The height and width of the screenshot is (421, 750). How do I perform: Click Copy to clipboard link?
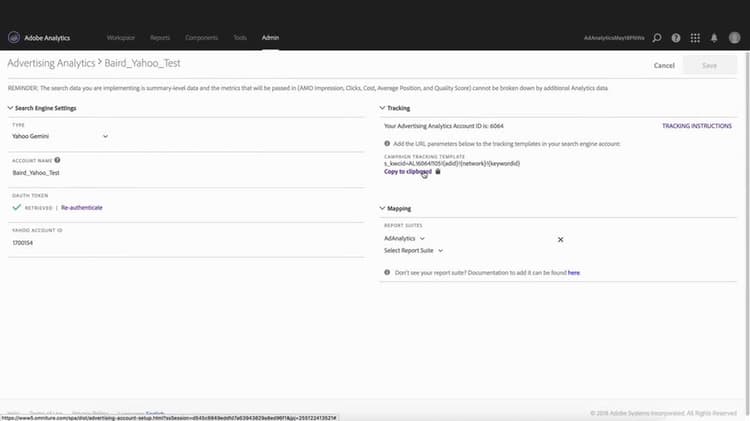point(408,171)
